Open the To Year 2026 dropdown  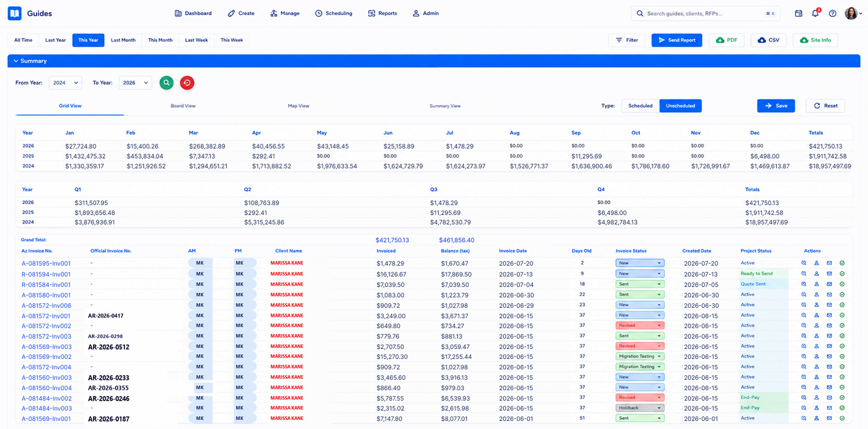[136, 83]
